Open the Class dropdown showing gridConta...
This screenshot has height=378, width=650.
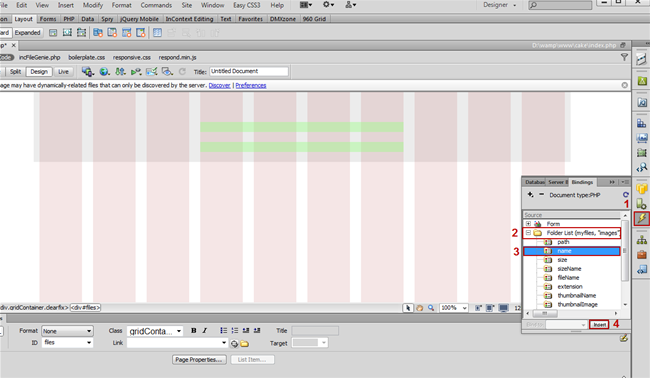155,331
